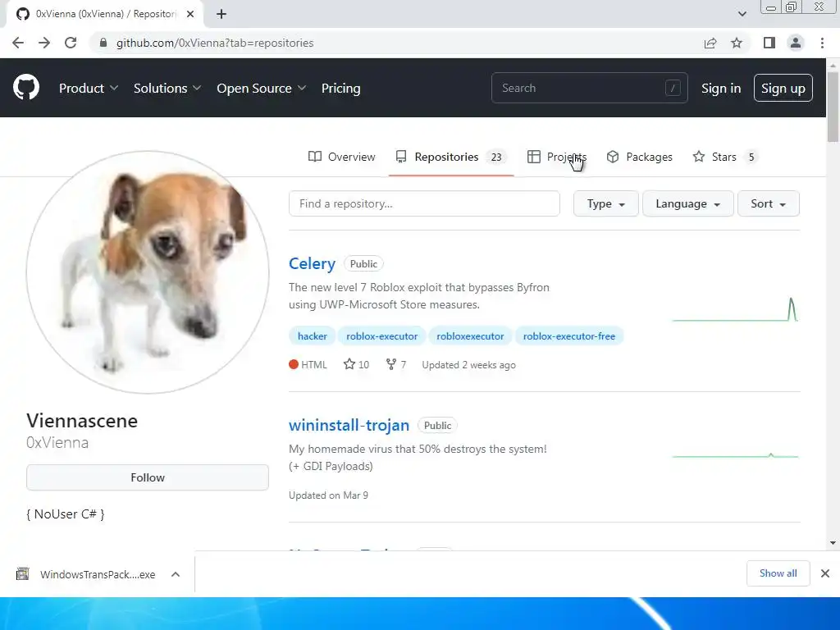The image size is (840, 630).
Task: Click the '{ NoUser C# }' bio text
Action: 66,514
